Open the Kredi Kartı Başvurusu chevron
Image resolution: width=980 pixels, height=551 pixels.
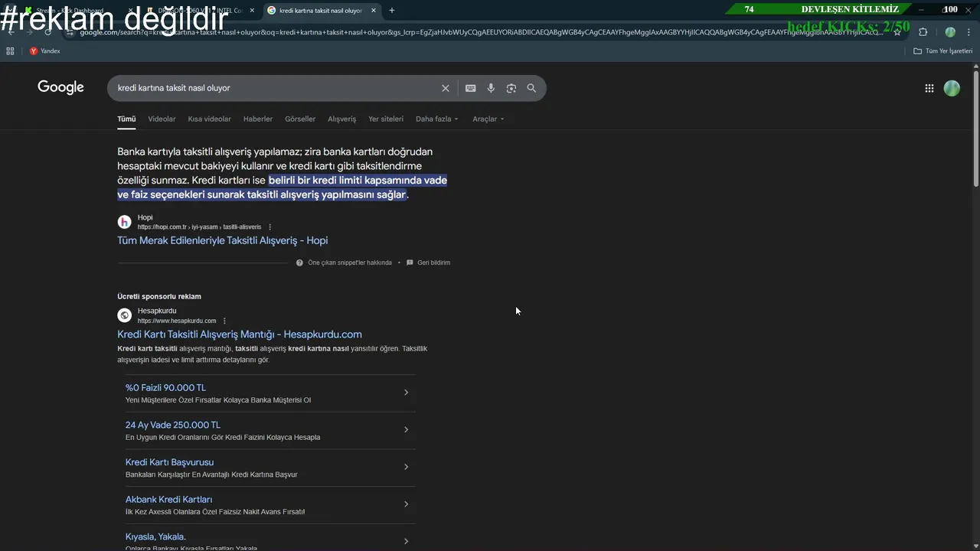[406, 467]
